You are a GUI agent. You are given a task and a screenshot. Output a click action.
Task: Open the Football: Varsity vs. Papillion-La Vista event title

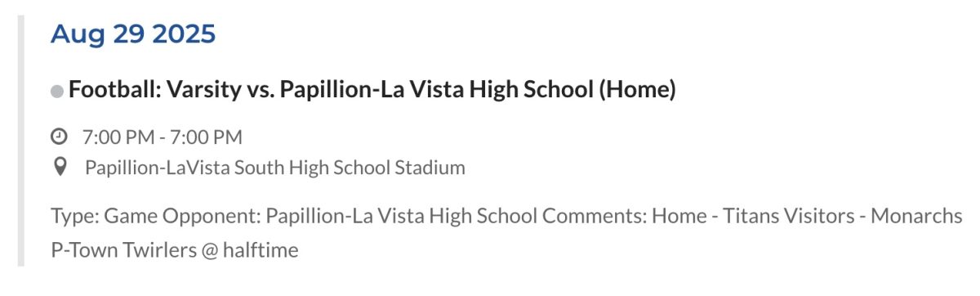click(x=372, y=90)
